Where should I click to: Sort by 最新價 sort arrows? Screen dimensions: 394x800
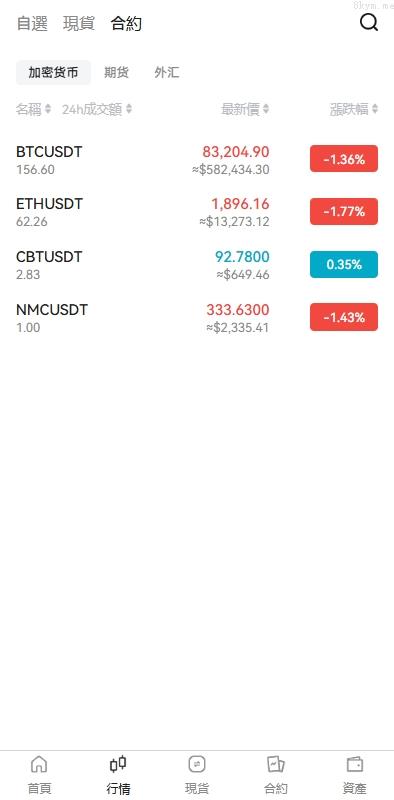point(266,109)
